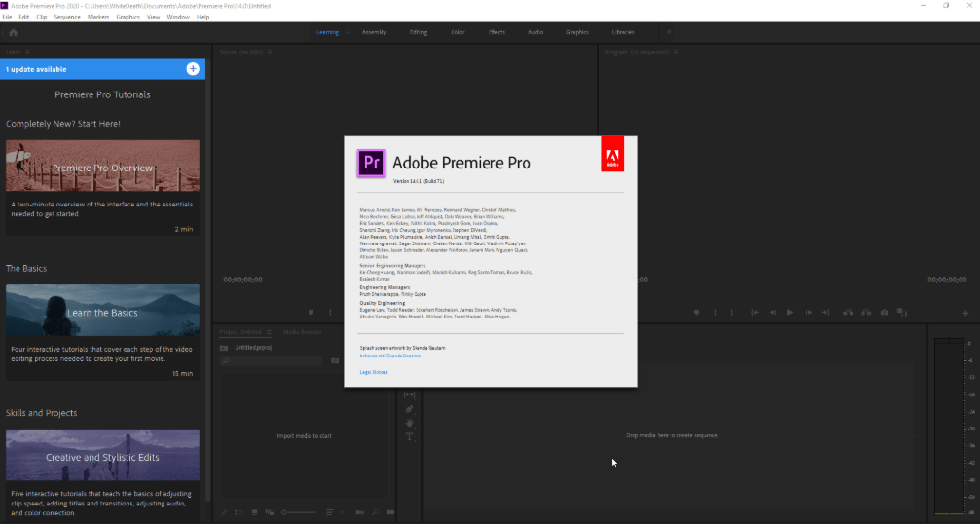
Task: Switch to the Color workspace tab
Action: [x=457, y=32]
